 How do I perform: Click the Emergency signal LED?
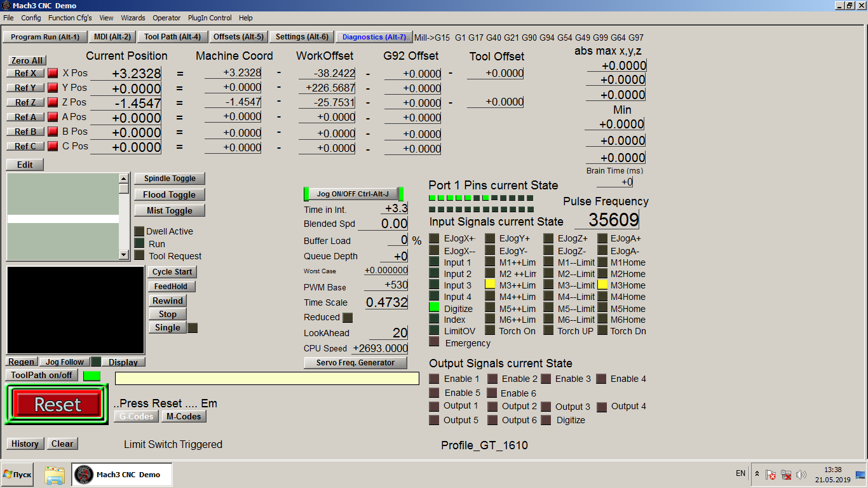point(434,342)
